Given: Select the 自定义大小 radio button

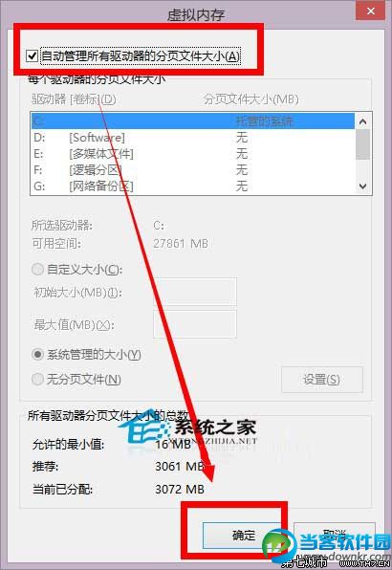Looking at the screenshot, I should pyautogui.click(x=38, y=270).
